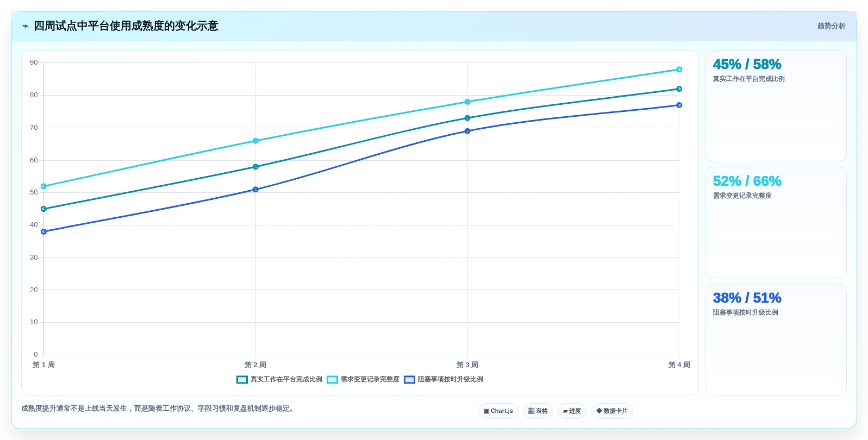Click the blue data point at 第 2 周
868x440 pixels.
pos(255,190)
